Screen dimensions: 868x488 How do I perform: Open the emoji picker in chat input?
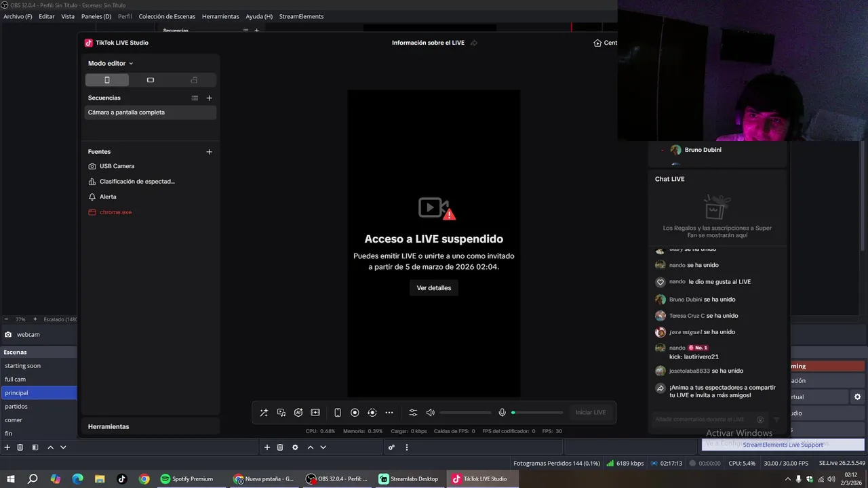[760, 420]
